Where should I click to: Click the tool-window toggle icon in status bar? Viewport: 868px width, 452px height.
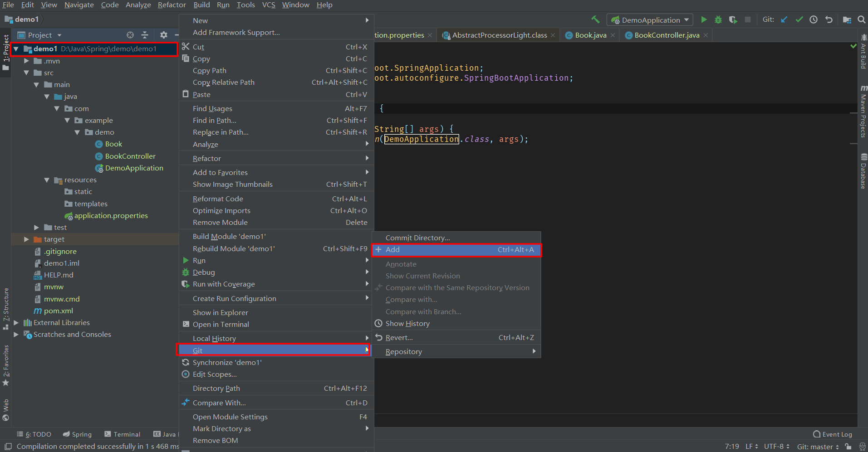[8, 447]
